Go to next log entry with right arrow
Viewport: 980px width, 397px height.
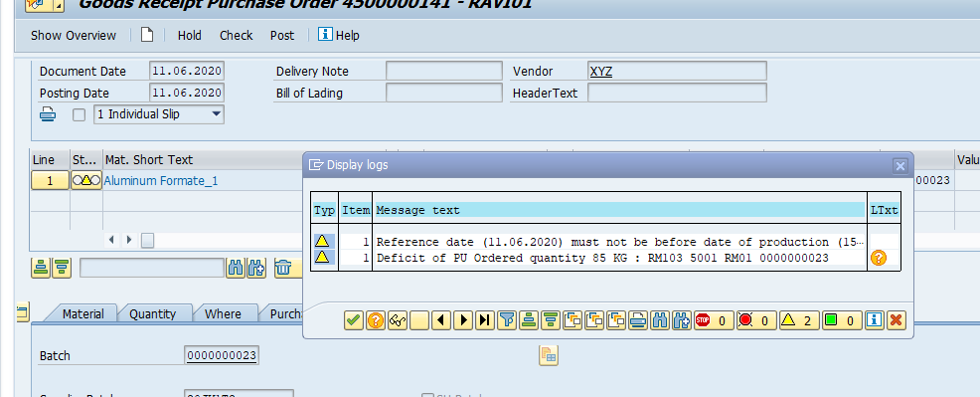pyautogui.click(x=463, y=320)
